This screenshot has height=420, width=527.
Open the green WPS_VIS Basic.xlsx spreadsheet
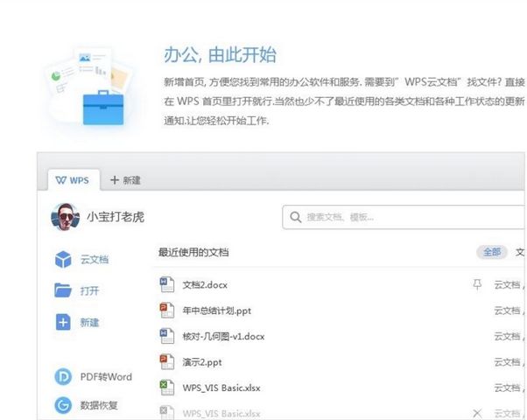[x=221, y=387]
